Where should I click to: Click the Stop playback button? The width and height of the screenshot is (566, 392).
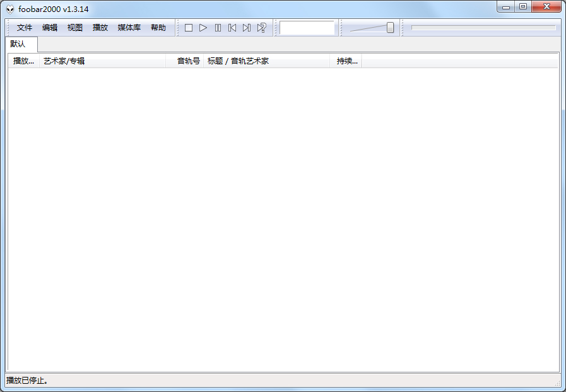coord(189,28)
